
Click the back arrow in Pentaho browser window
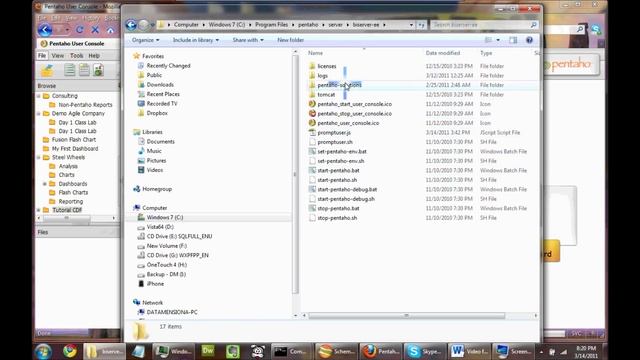[44, 30]
